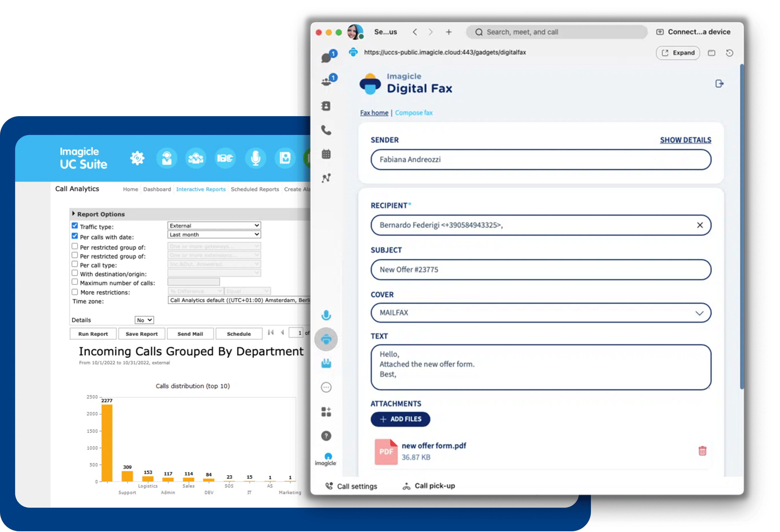Enable the Per call type checkbox
Screen dimensions: 780x532
click(x=75, y=264)
